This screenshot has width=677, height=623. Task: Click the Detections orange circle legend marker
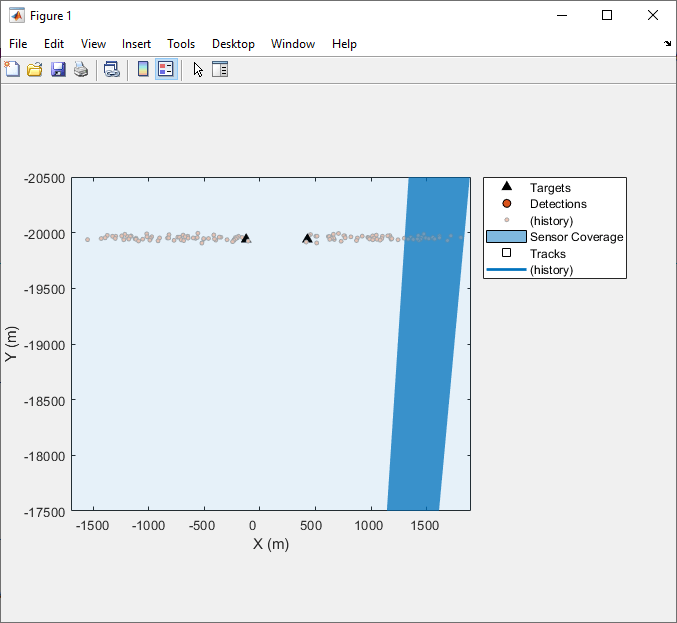[x=507, y=203]
